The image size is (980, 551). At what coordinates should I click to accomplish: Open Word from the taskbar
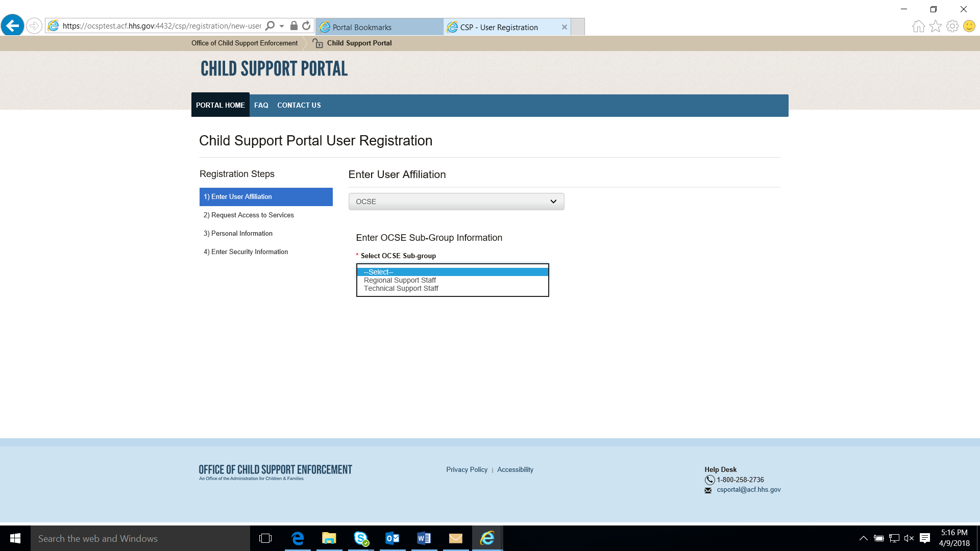(x=424, y=538)
